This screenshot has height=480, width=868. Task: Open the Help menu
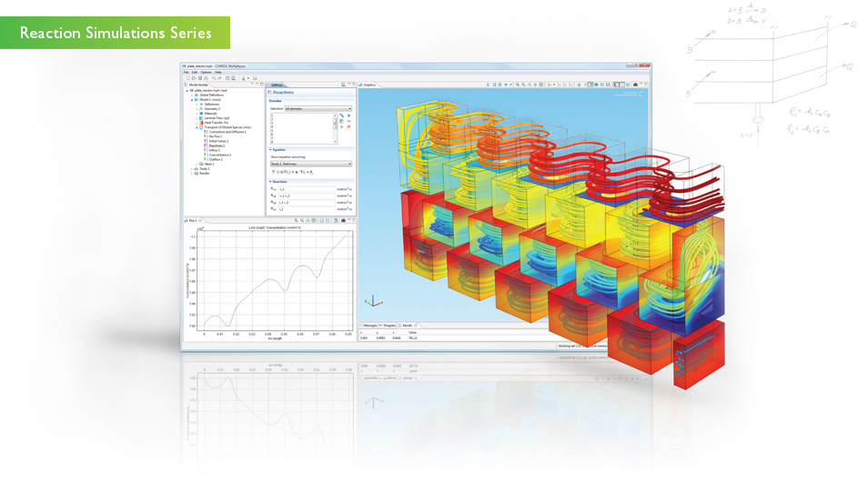click(x=218, y=73)
